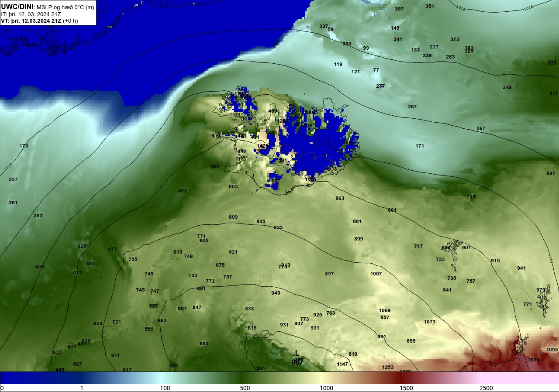Screen dimensions: 559x392
Task: Click the 351 height value
Action: (430, 6)
